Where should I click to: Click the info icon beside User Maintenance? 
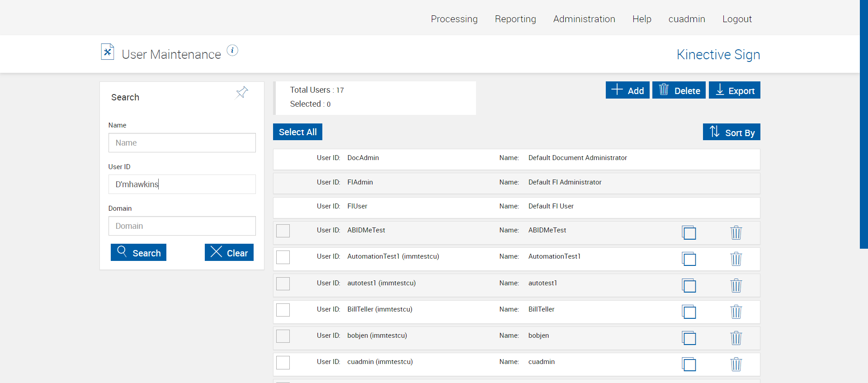tap(232, 50)
